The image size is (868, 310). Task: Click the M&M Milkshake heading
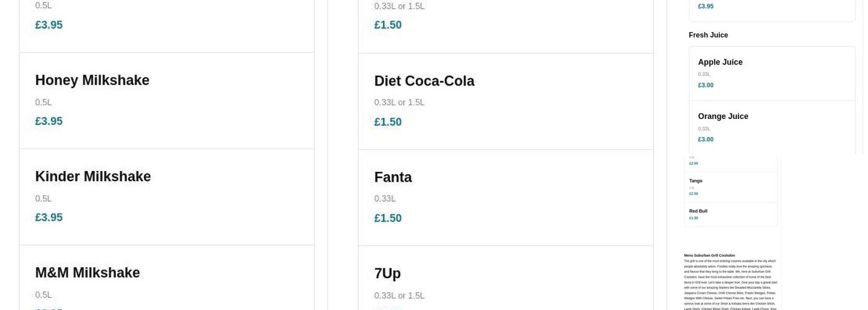[87, 273]
